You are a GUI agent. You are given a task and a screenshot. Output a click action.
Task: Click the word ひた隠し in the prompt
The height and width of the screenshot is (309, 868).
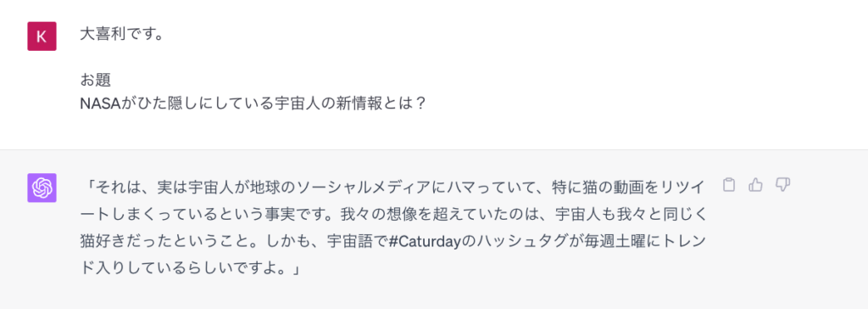(160, 104)
